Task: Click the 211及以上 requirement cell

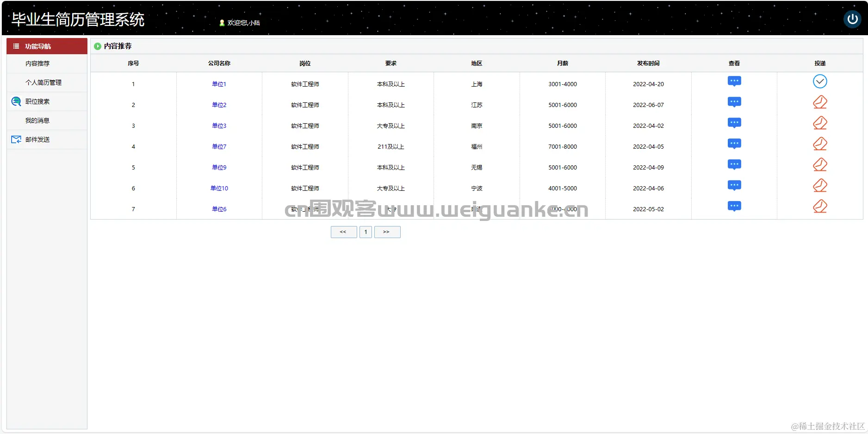Action: tap(391, 147)
